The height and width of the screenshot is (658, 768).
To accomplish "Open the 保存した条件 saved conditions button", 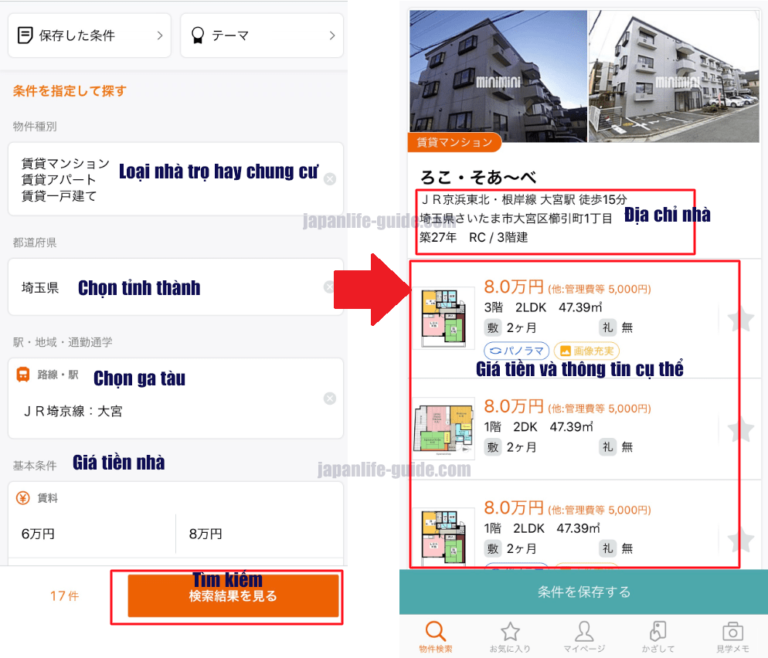I will click(x=89, y=35).
